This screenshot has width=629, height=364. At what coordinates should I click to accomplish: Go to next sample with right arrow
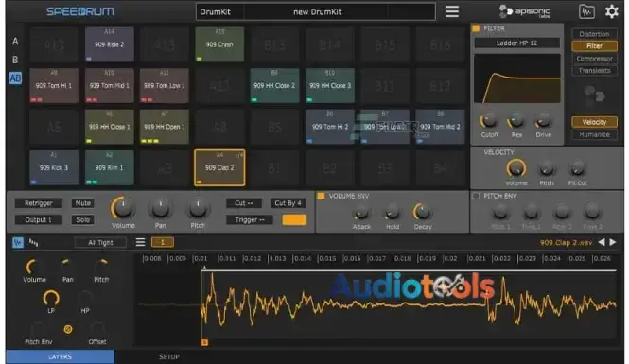click(x=613, y=242)
